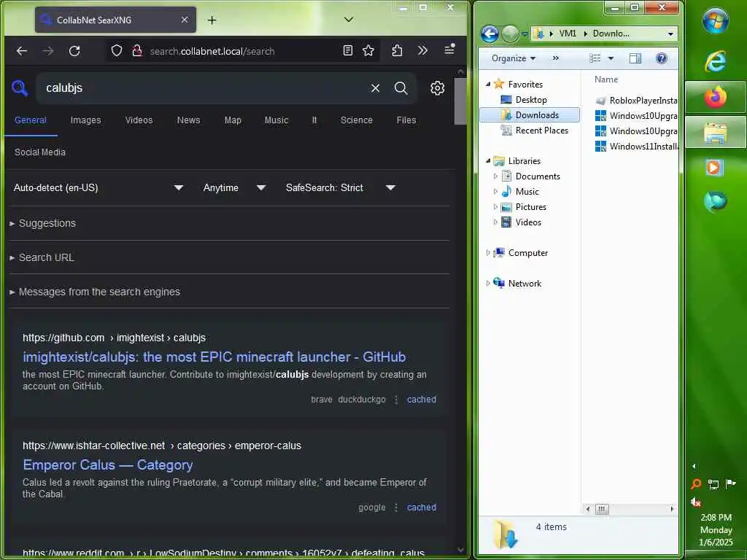Open the list all tabs dropdown arrow
Screen dimensions: 747x560
pyautogui.click(x=349, y=20)
